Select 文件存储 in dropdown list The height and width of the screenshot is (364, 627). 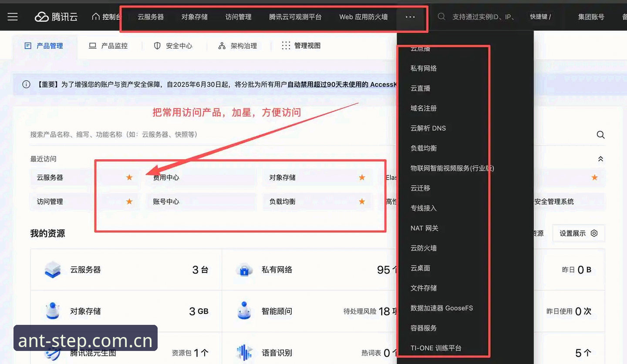pos(424,288)
